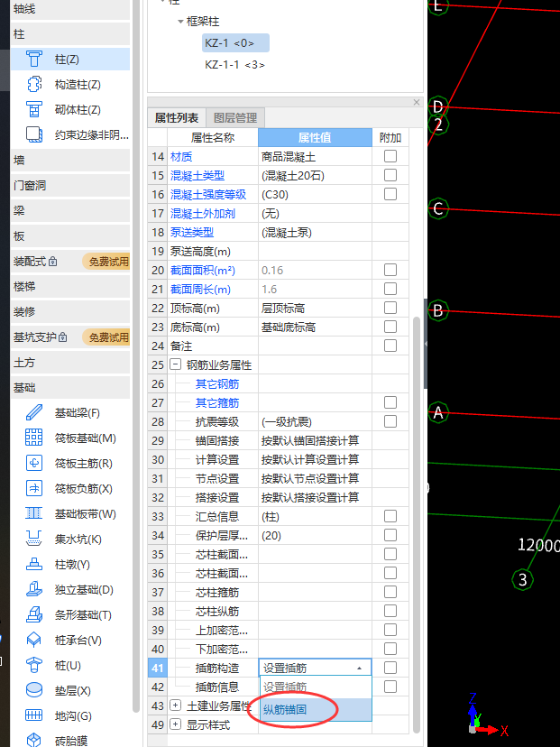Check the 附加 box for 混凝土强度等级
The image size is (560, 747).
click(390, 194)
